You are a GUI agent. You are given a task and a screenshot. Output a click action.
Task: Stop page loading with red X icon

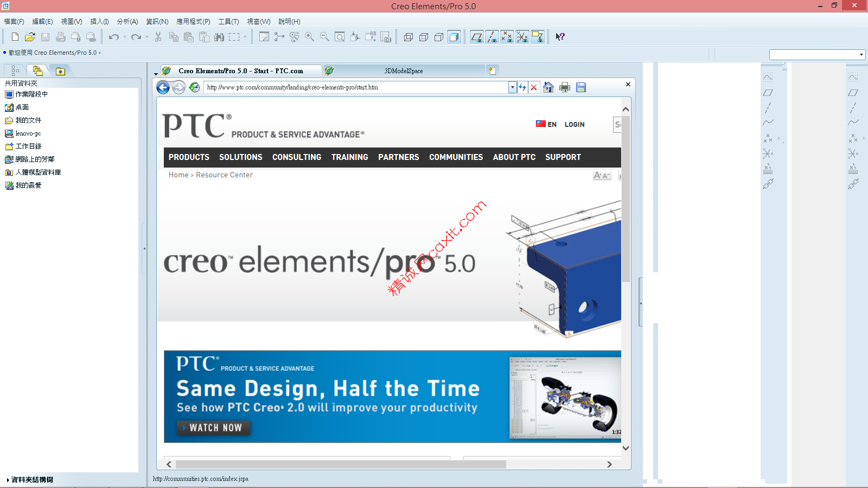(534, 87)
